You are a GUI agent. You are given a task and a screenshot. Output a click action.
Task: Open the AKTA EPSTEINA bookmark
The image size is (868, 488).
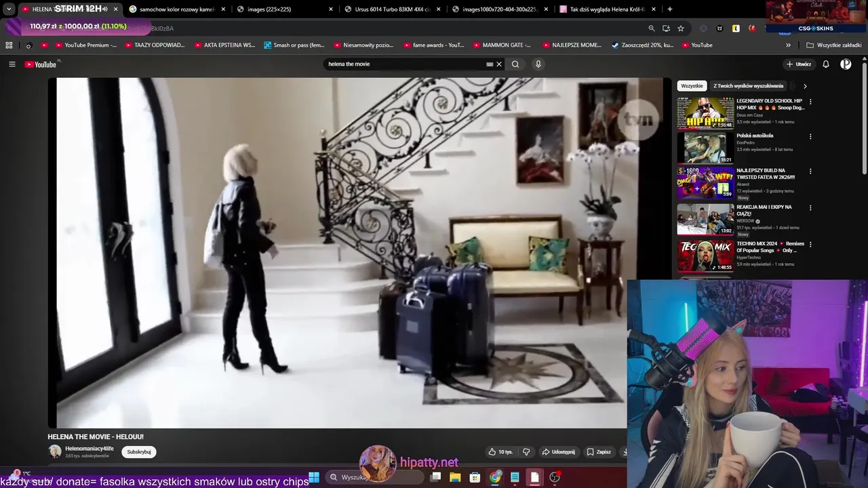pyautogui.click(x=224, y=45)
